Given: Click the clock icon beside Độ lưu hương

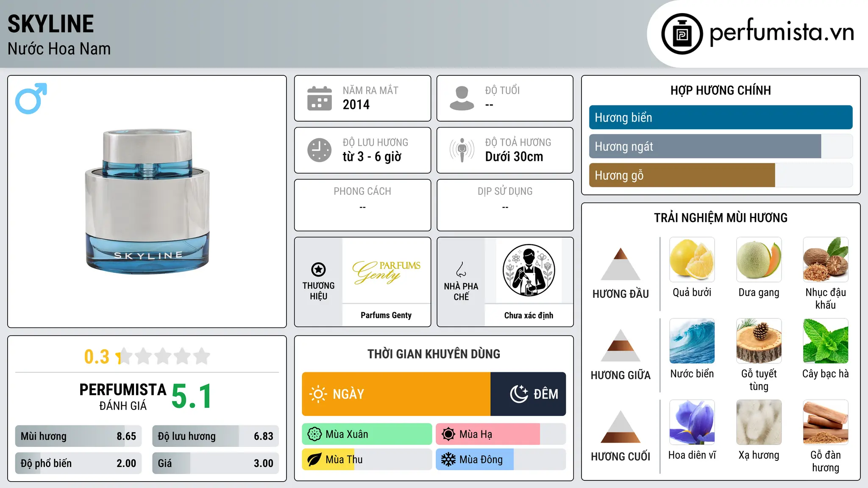Looking at the screenshot, I should [320, 150].
